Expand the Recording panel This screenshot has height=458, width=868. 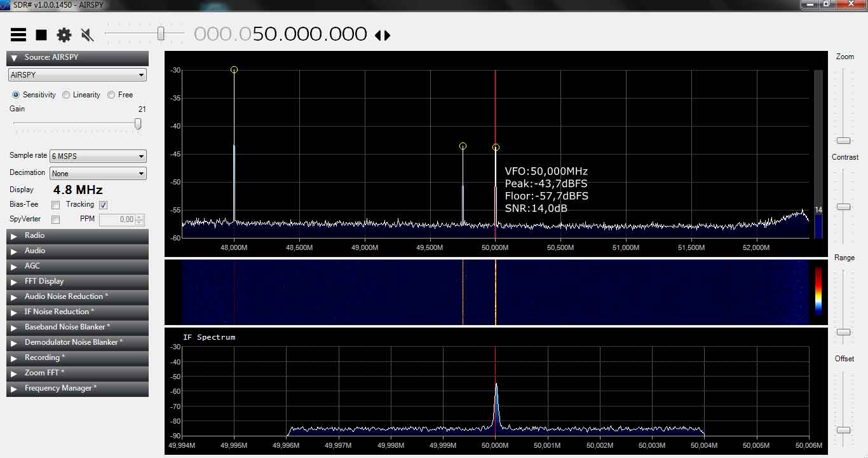78,357
